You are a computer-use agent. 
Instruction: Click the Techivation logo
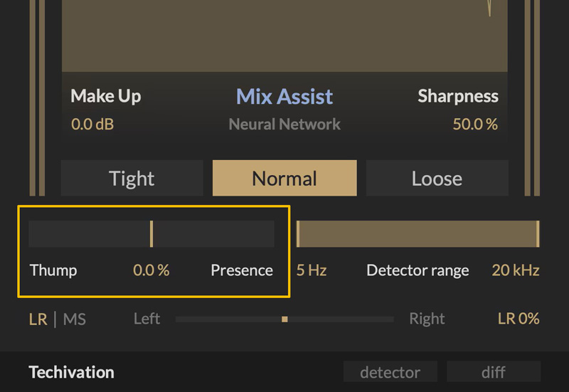point(71,372)
